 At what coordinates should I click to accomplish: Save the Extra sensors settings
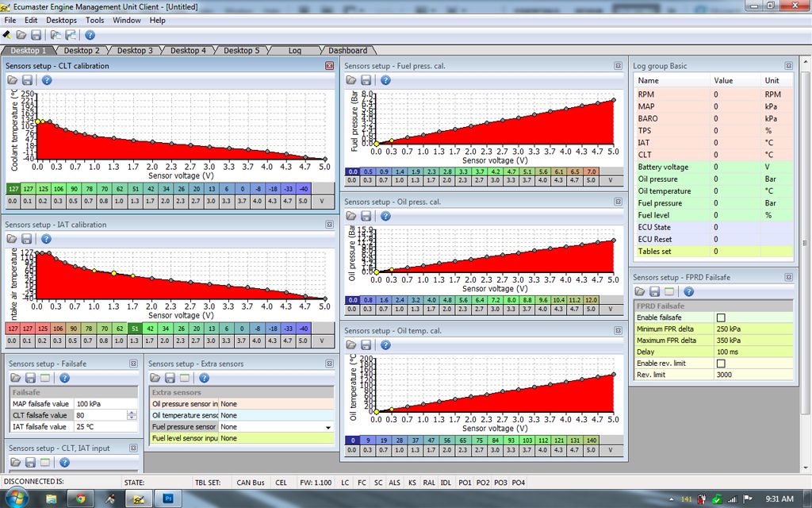170,378
